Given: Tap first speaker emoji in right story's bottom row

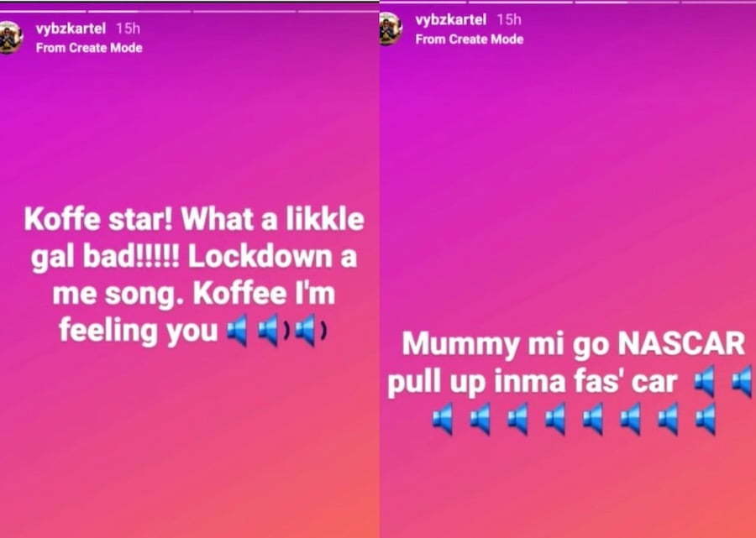Looking at the screenshot, I should pyautogui.click(x=443, y=419).
